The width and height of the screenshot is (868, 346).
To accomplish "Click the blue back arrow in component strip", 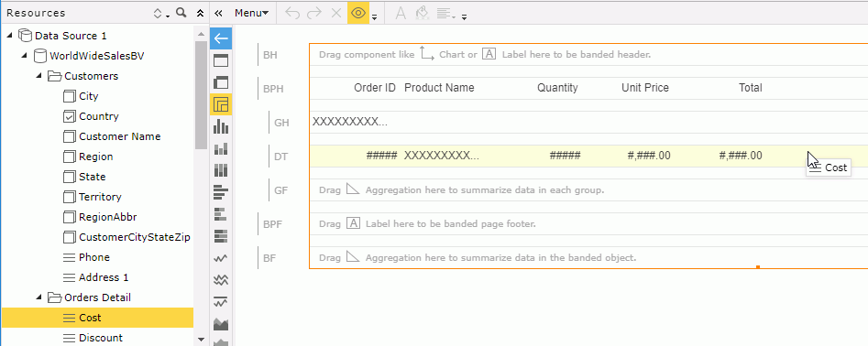I will click(221, 38).
